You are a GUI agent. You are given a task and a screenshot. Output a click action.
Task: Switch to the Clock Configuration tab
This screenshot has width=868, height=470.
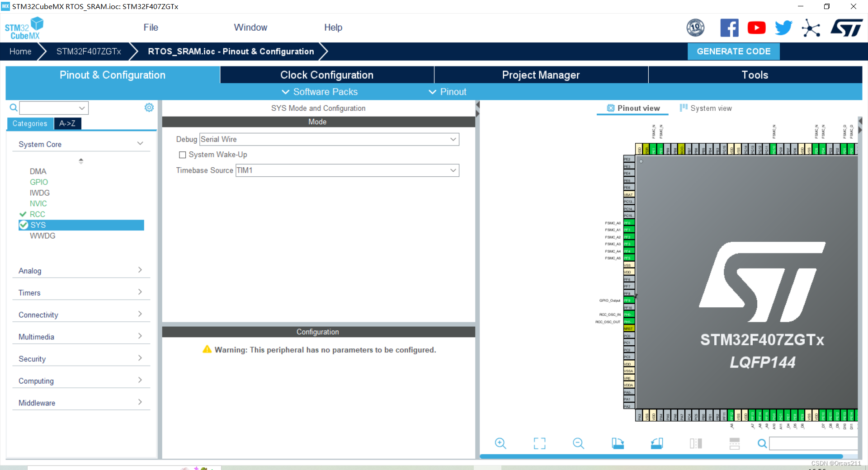pyautogui.click(x=327, y=75)
